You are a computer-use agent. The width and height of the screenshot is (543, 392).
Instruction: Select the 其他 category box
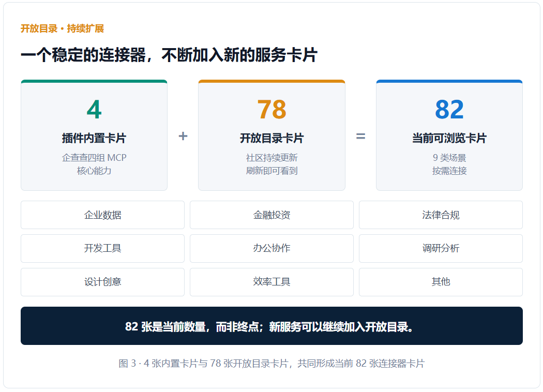pyautogui.click(x=441, y=282)
